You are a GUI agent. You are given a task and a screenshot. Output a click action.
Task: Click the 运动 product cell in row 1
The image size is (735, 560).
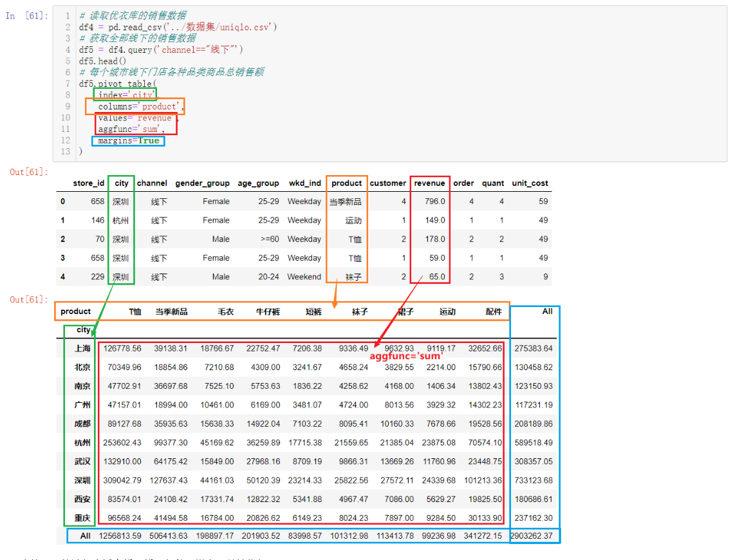click(353, 220)
